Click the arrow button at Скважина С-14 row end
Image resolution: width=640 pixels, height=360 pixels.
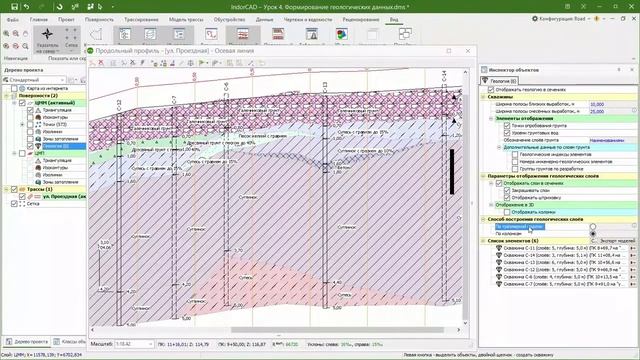click(x=633, y=256)
